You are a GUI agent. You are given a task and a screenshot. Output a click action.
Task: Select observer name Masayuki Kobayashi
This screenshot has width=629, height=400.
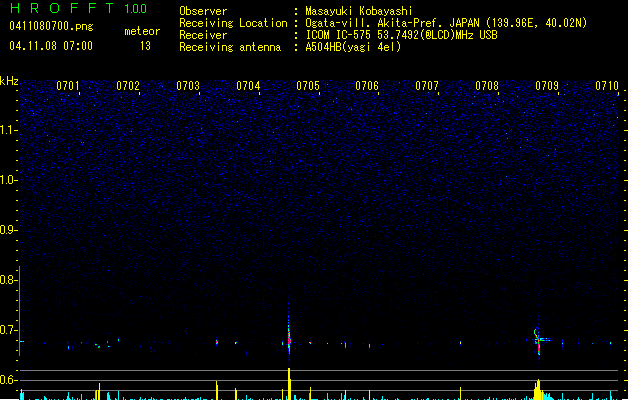(359, 11)
